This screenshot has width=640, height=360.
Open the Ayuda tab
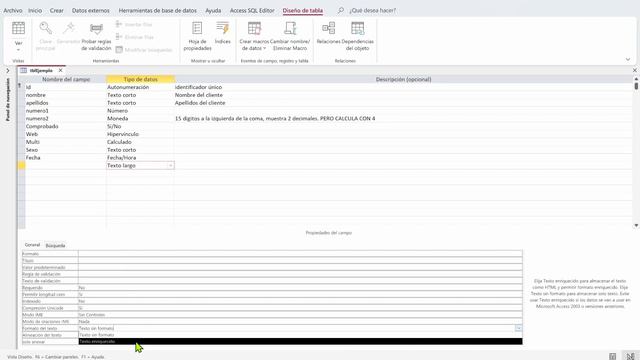click(213, 10)
